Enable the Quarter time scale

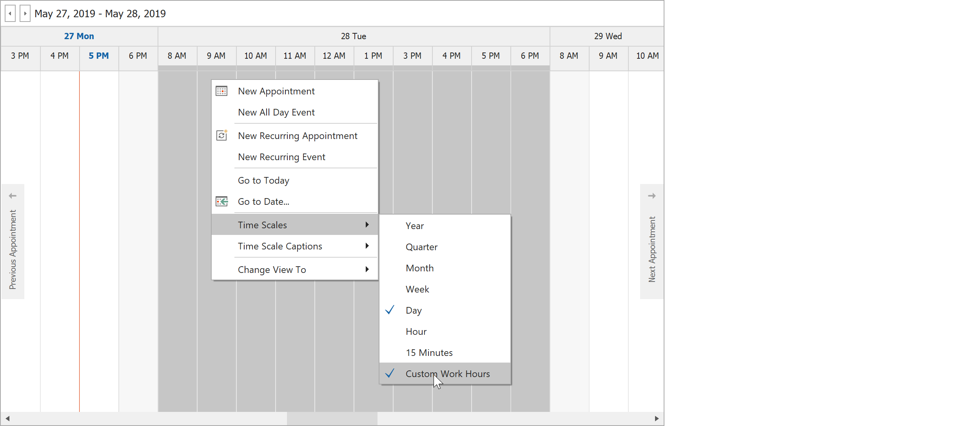click(445, 247)
